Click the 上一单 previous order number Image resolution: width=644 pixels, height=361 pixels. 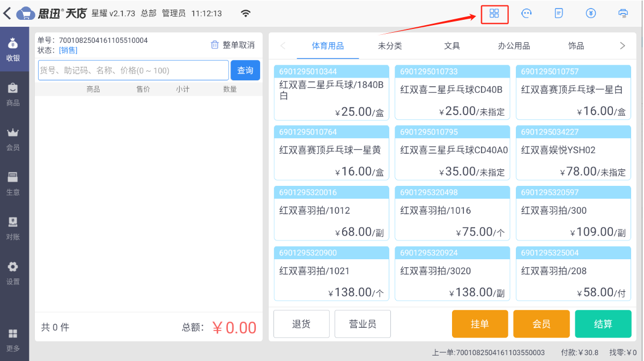488,352
